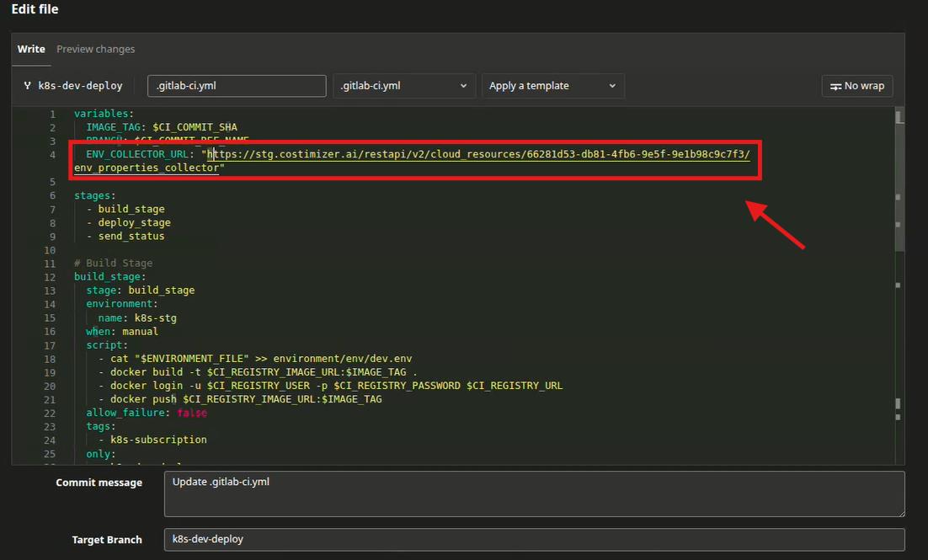Click 'when: manual' on line 16

click(x=122, y=332)
